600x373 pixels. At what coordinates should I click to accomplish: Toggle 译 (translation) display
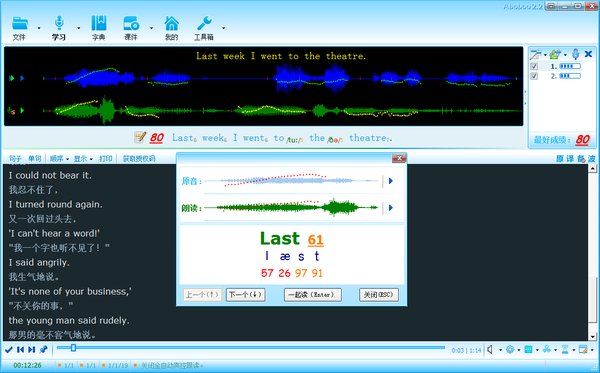click(x=570, y=159)
